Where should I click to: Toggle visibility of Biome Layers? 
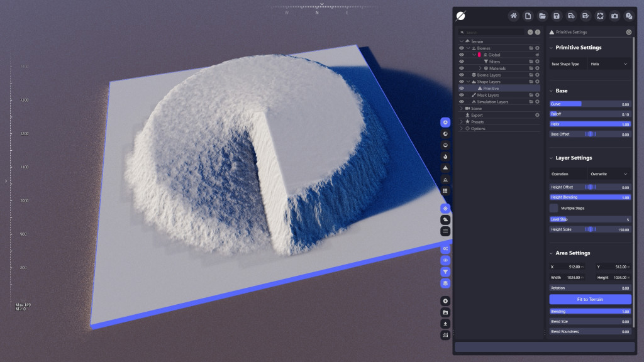(461, 75)
